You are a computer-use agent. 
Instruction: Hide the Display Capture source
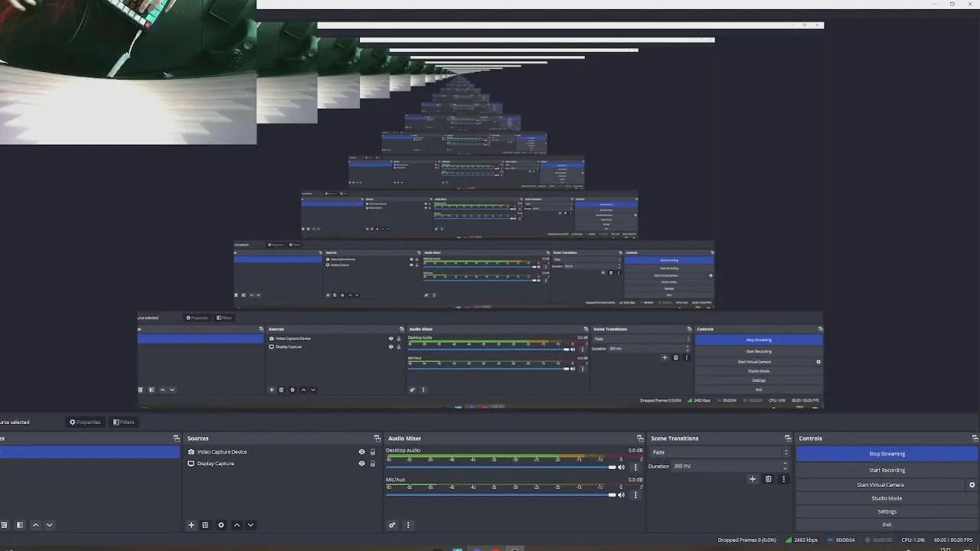pos(362,463)
